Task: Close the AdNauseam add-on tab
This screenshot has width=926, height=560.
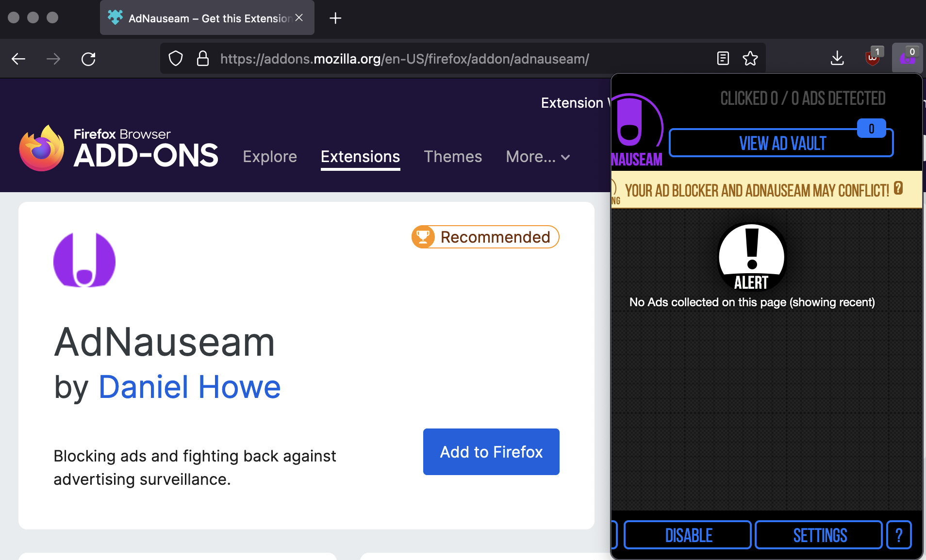Action: coord(299,18)
